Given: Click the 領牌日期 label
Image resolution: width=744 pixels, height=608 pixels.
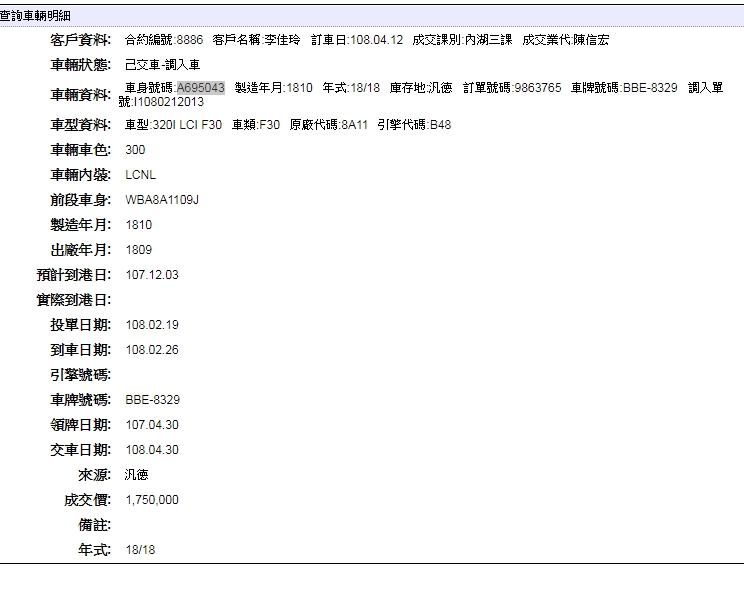Looking at the screenshot, I should coord(81,425).
